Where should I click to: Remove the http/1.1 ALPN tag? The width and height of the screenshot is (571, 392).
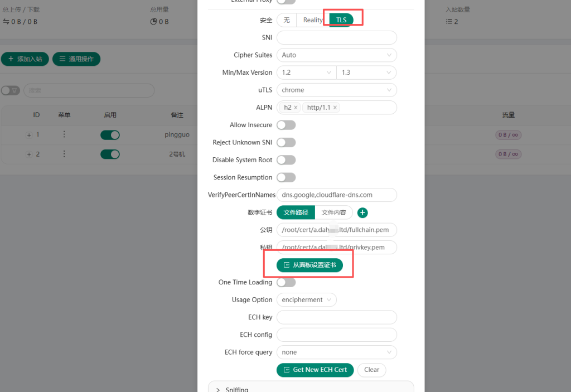[x=335, y=108]
